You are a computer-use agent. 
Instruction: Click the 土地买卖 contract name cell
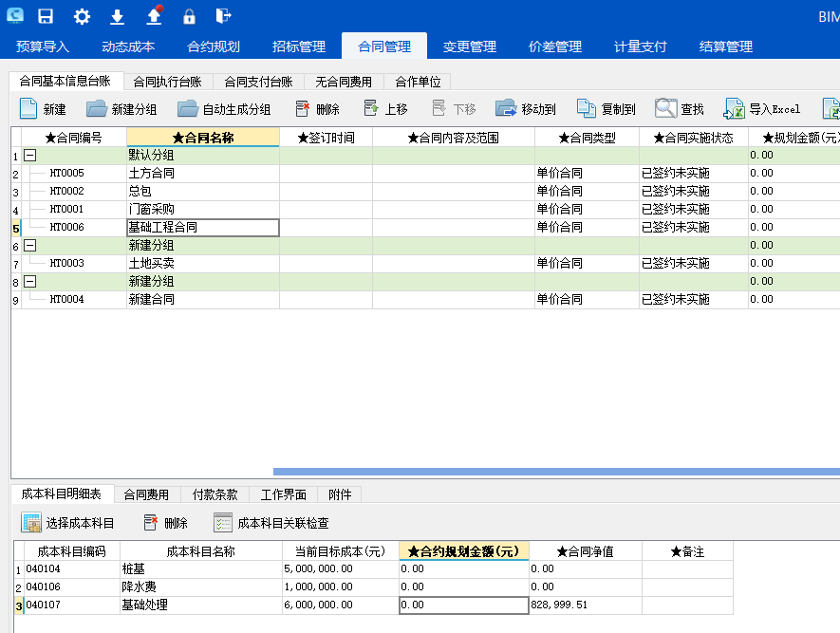(x=203, y=264)
